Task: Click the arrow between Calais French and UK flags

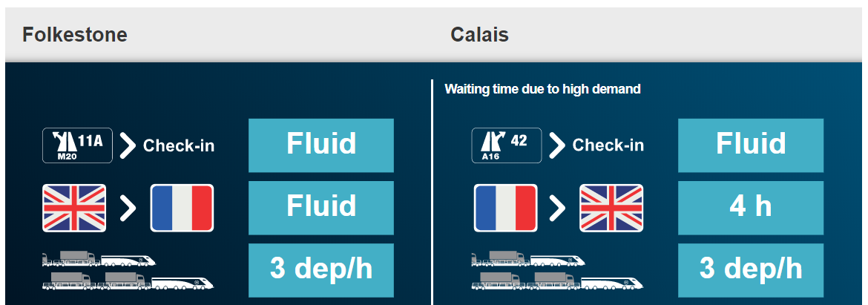Action: (556, 209)
